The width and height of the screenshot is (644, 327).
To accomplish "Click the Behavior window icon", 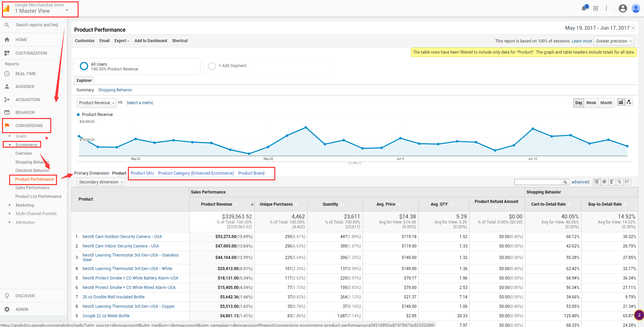I will click(x=7, y=113).
